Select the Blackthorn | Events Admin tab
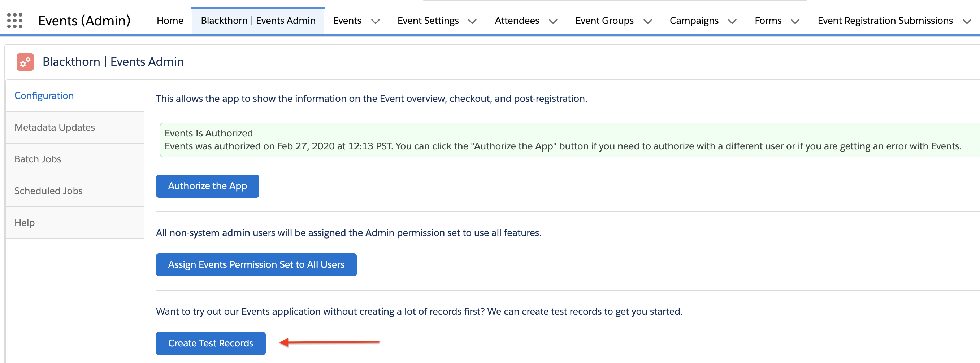This screenshot has height=363, width=980. tap(258, 21)
